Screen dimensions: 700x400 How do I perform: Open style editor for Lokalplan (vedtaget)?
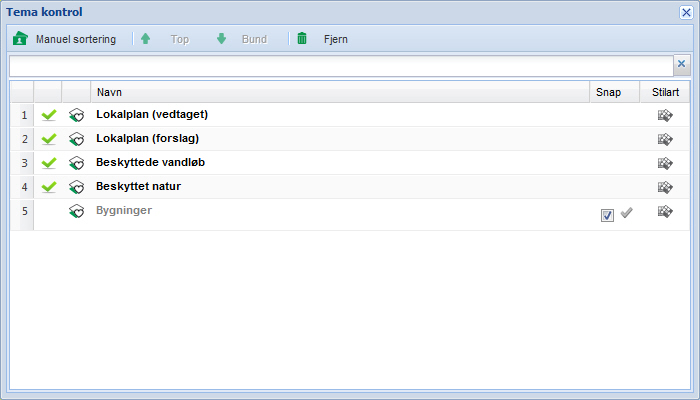(665, 115)
